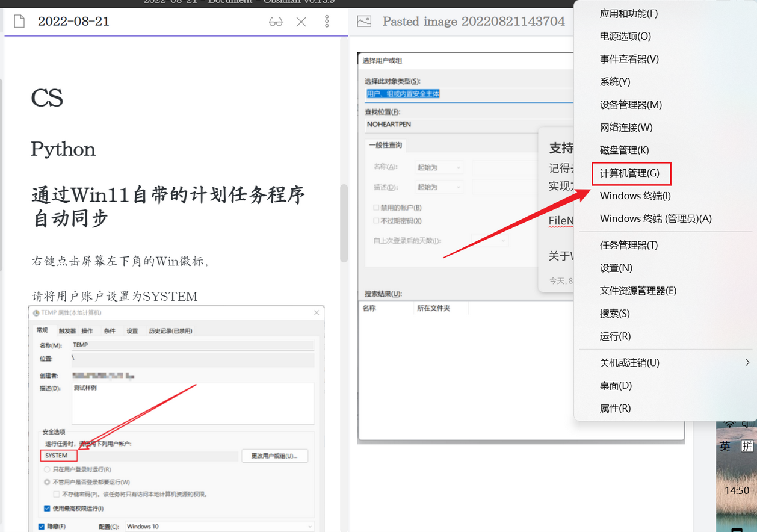Click the 更改用户或组(U)... button
Screen dimensions: 757x532
(x=274, y=456)
